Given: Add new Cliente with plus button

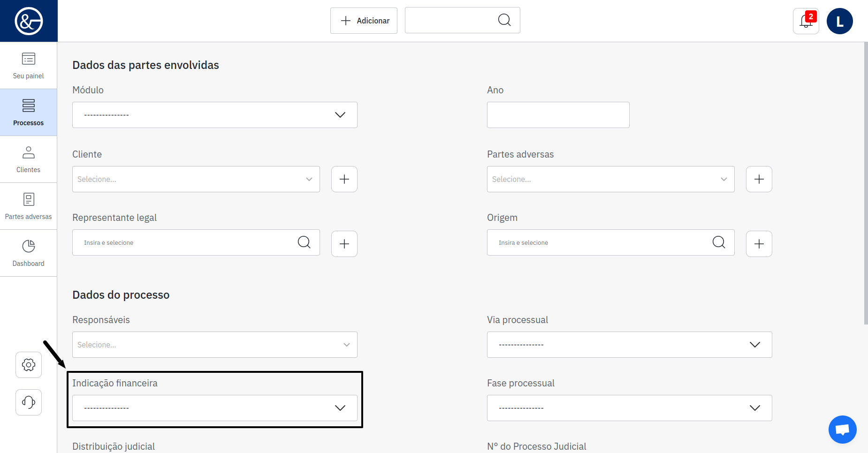Looking at the screenshot, I should tap(344, 179).
